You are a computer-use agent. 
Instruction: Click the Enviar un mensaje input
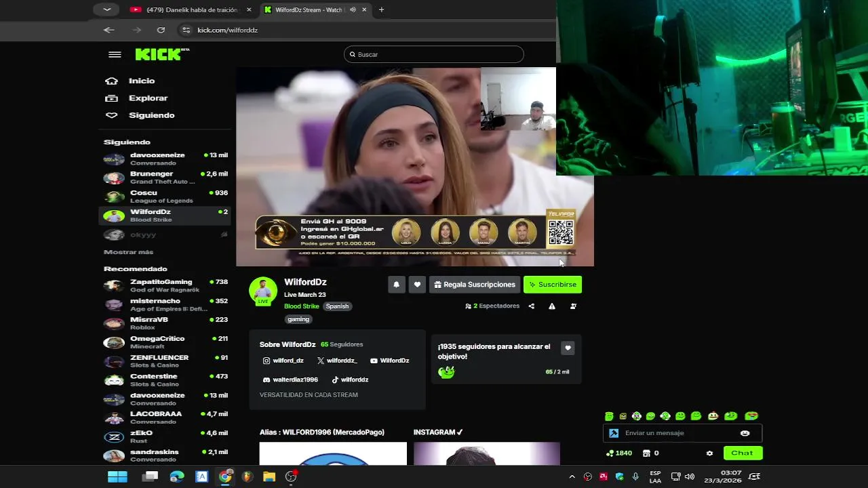pyautogui.click(x=682, y=433)
